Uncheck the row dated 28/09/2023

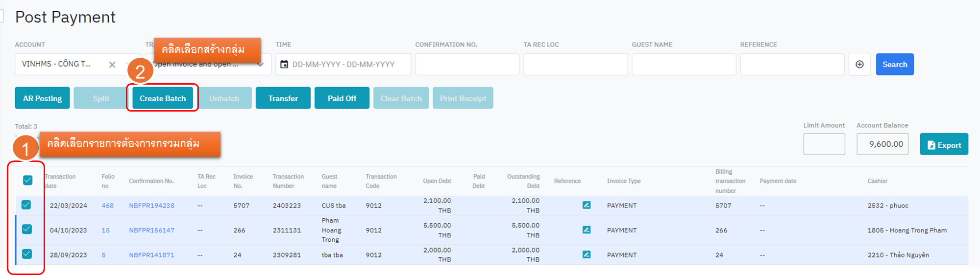(x=27, y=253)
